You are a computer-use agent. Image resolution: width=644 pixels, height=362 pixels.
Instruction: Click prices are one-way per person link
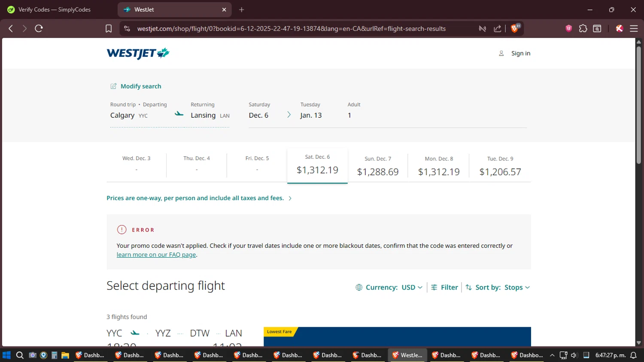pyautogui.click(x=195, y=198)
